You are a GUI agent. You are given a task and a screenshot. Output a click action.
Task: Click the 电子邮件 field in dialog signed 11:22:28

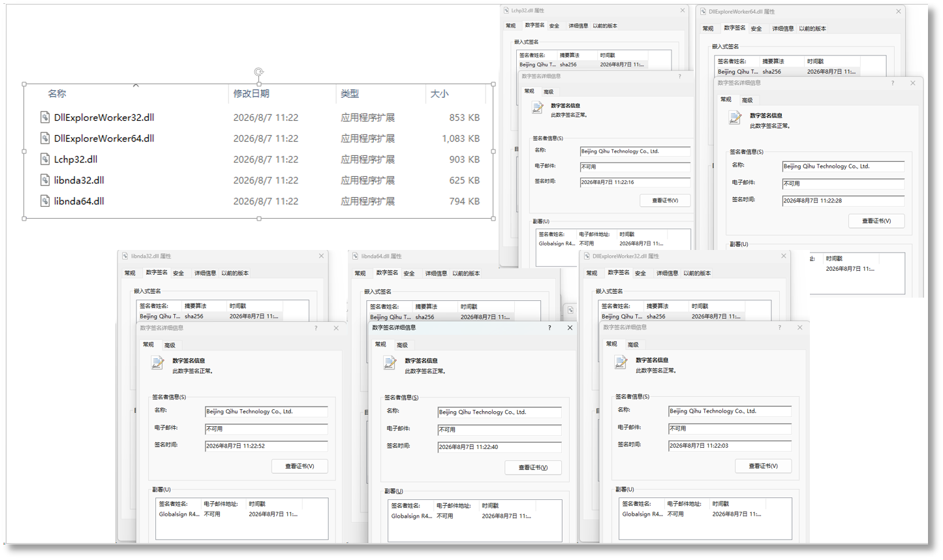pyautogui.click(x=843, y=183)
